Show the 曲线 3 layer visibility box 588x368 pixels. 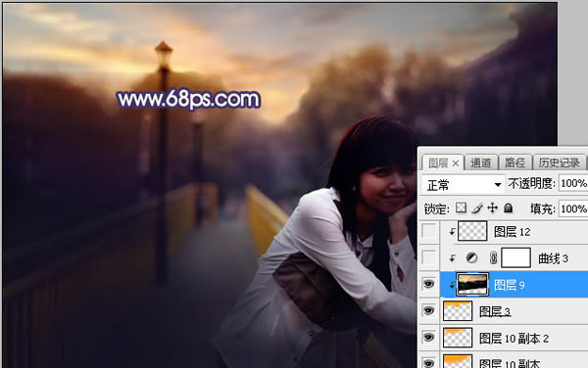428,257
